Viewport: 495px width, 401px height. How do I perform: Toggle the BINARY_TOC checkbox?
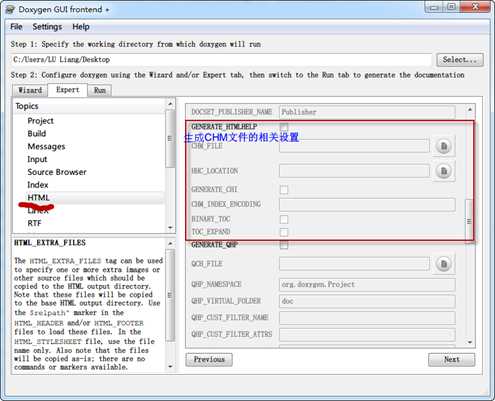[x=284, y=219]
